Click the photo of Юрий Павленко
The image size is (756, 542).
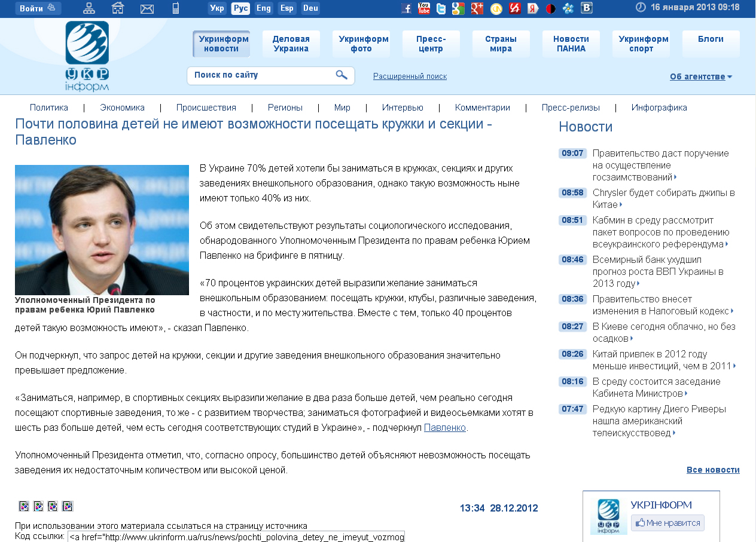pyautogui.click(x=102, y=230)
